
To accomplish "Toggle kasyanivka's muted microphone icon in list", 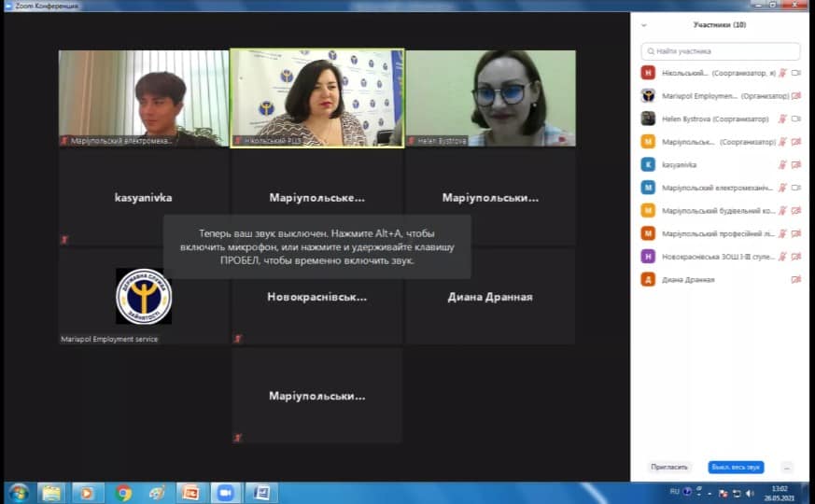I will coord(782,164).
